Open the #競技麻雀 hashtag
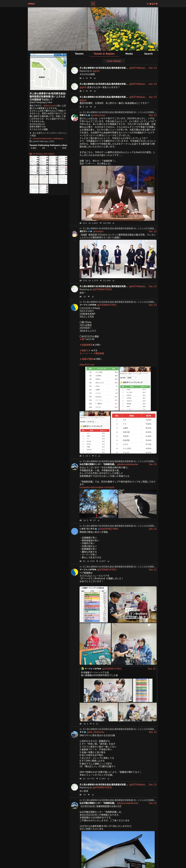Image resolution: width=186 pixels, height=868 pixels. tap(99, 353)
